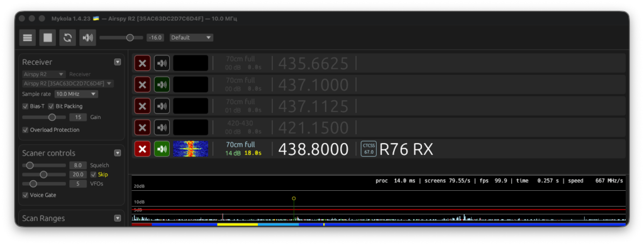
Task: Remove the 435.6625 channel with the X
Action: point(142,64)
